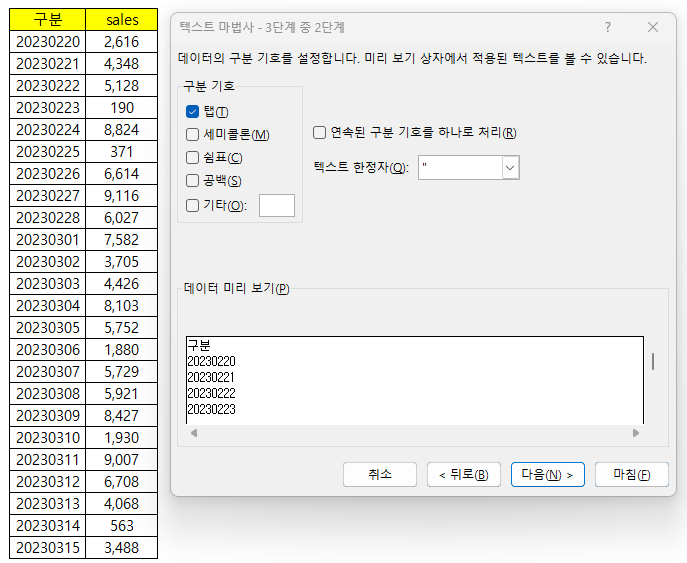Viewport: 687px width, 563px height.
Task: Select the sales value 8,824
Action: (x=122, y=130)
